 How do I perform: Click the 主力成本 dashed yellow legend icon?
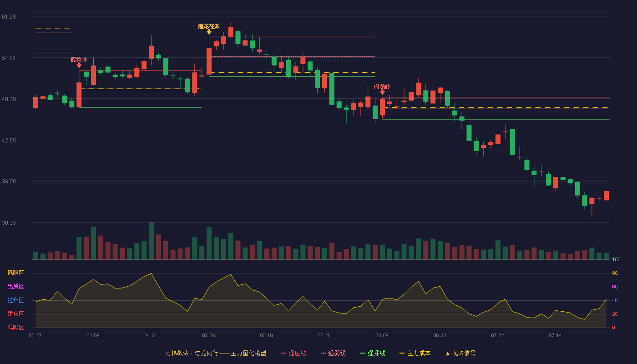tap(402, 354)
